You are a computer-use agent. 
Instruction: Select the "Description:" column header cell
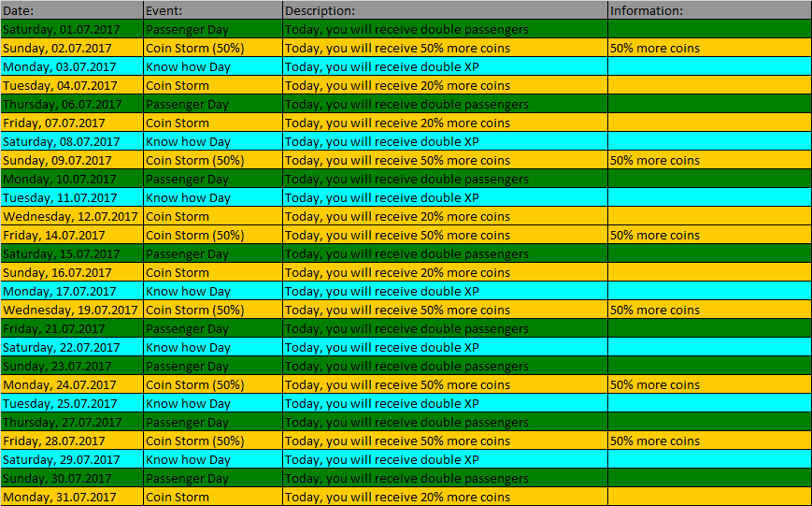[x=446, y=10]
